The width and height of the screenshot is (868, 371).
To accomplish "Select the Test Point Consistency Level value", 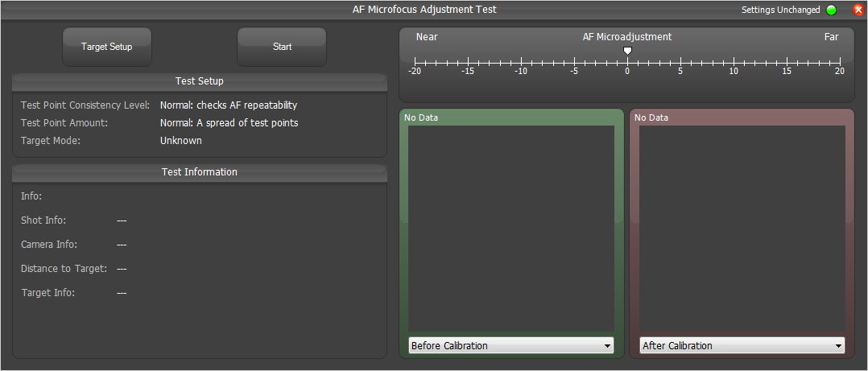I will [229, 105].
